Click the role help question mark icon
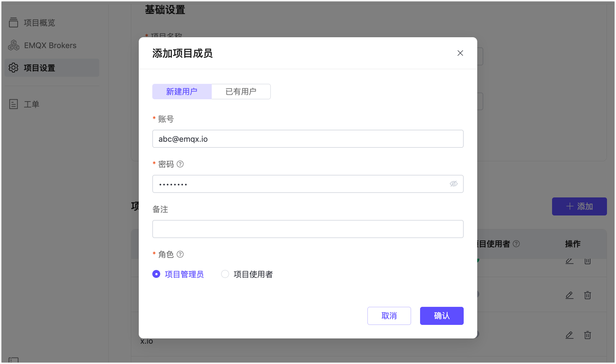Image resolution: width=616 pixels, height=364 pixels. pyautogui.click(x=180, y=254)
